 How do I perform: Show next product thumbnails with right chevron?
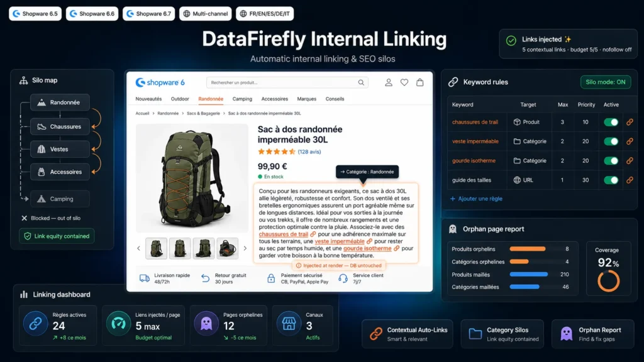pyautogui.click(x=245, y=248)
